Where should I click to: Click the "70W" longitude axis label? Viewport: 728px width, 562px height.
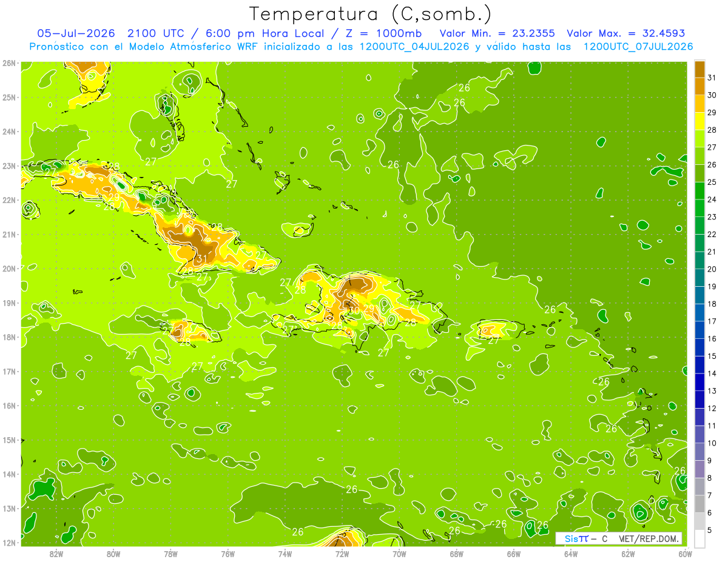click(x=399, y=554)
